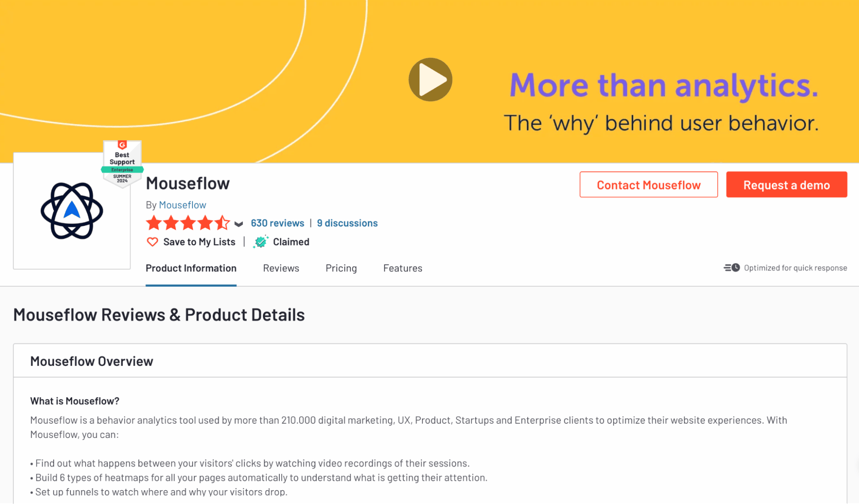This screenshot has width=859, height=504.
Task: Switch to the Reviews tab
Action: click(281, 268)
